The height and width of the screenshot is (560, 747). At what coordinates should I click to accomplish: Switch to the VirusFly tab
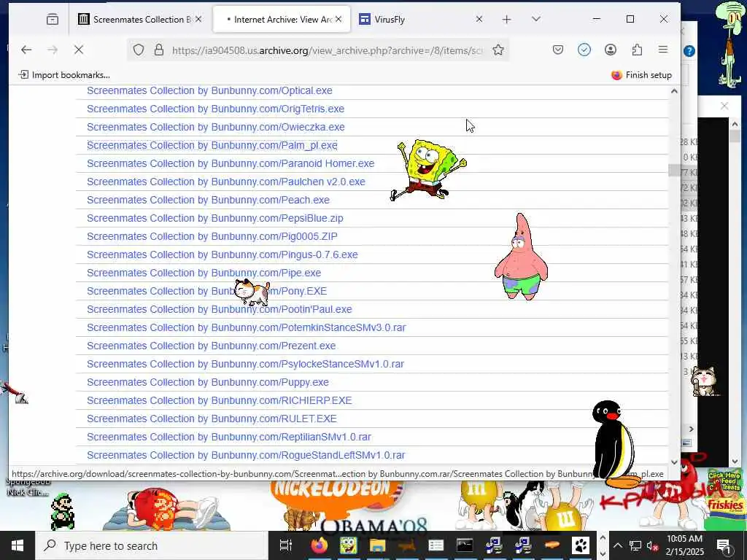pyautogui.click(x=421, y=20)
